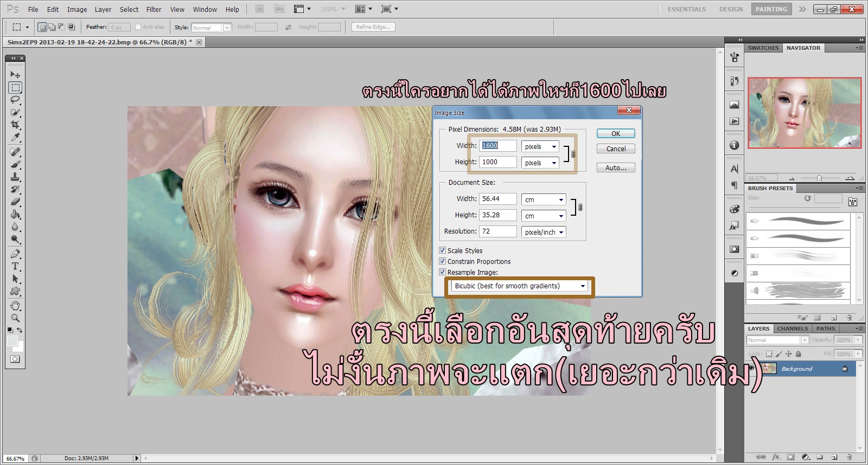Open the File menu
The height and width of the screenshot is (465, 868).
pyautogui.click(x=33, y=9)
